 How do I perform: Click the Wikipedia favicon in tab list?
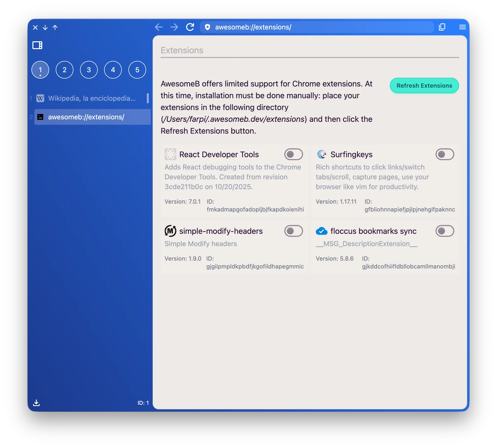[x=40, y=98]
